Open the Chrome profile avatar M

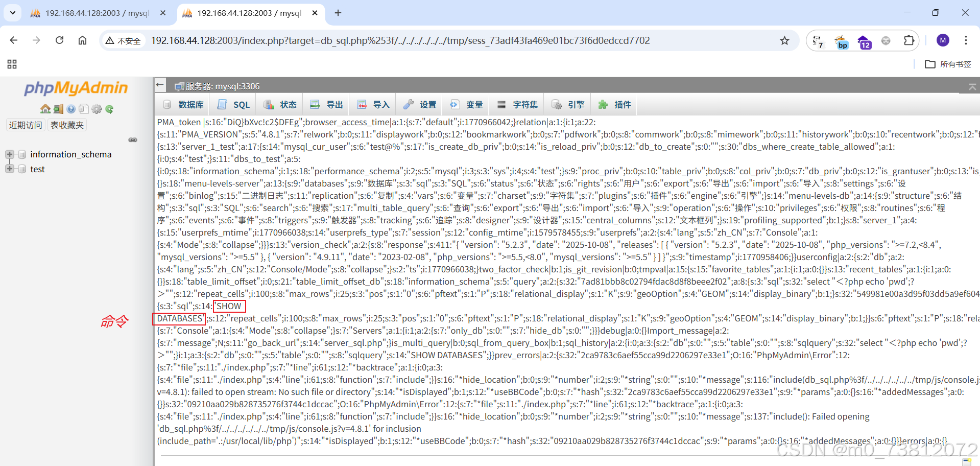coord(943,40)
